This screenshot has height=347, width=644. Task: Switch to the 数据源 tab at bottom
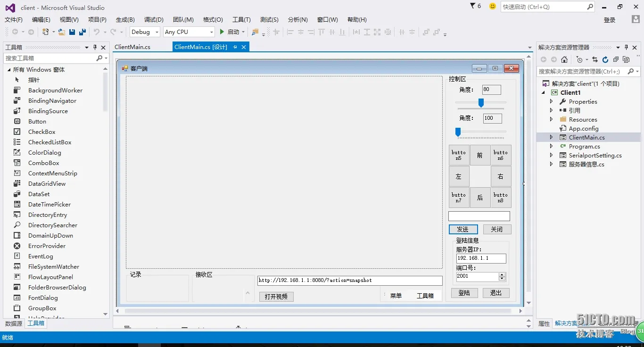click(x=14, y=323)
